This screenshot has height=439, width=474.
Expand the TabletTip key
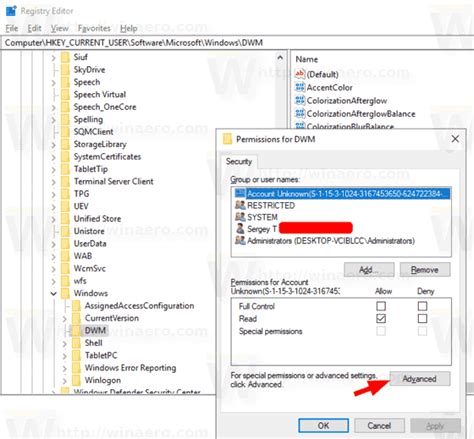point(53,169)
